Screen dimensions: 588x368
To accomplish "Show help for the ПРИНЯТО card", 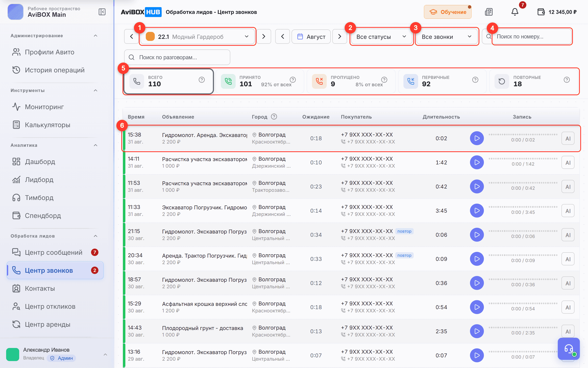I will click(x=293, y=80).
